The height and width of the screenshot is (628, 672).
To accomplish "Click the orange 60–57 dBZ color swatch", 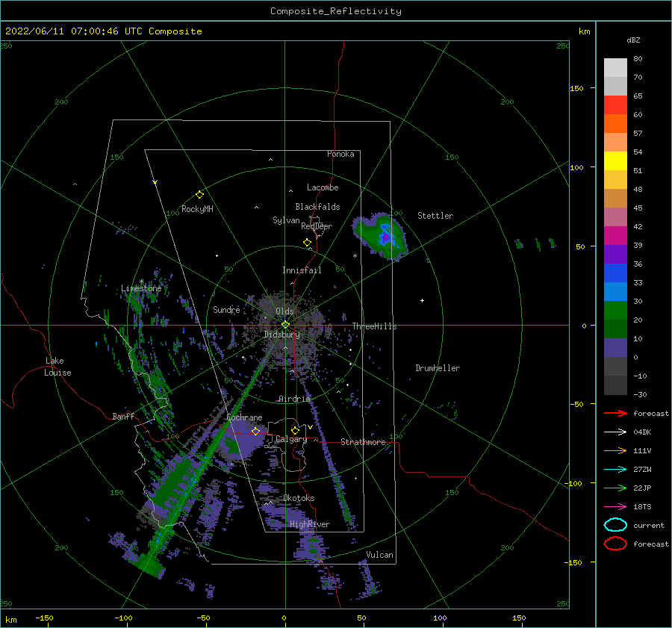I will [615, 124].
